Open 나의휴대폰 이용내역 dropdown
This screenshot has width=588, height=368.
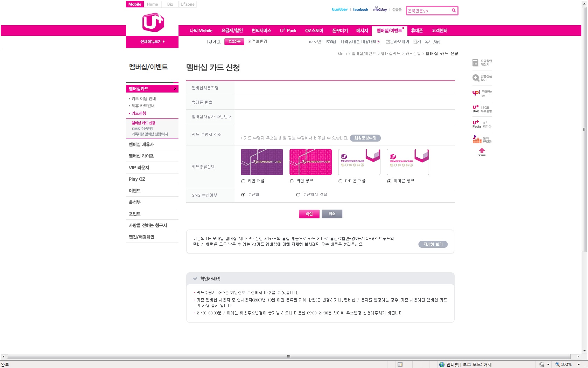click(360, 42)
